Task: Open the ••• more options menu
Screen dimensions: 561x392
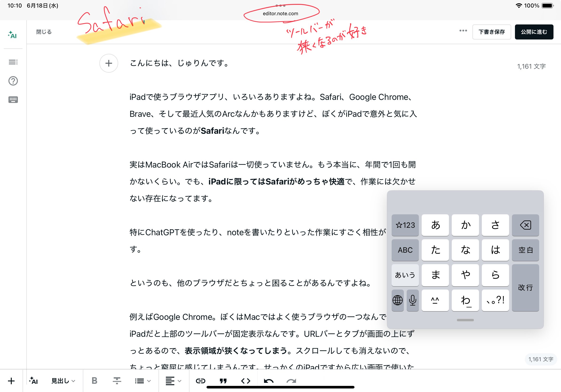Action: [463, 31]
